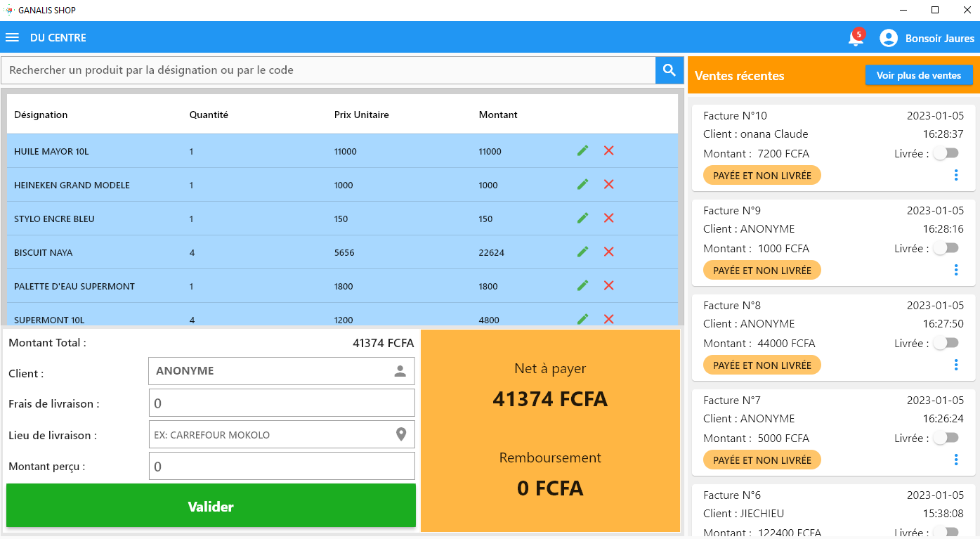Image resolution: width=980 pixels, height=539 pixels.
Task: Click client onana Claude text
Action: (755, 134)
